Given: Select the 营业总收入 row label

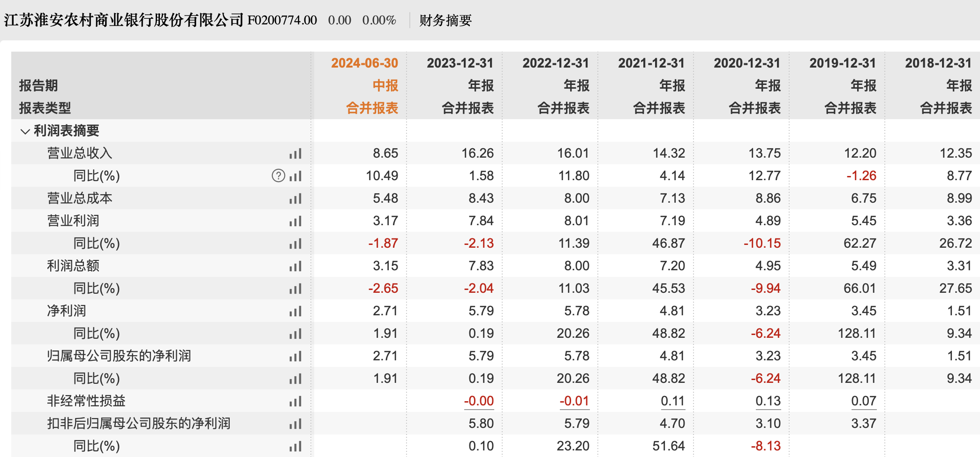Looking at the screenshot, I should [80, 153].
